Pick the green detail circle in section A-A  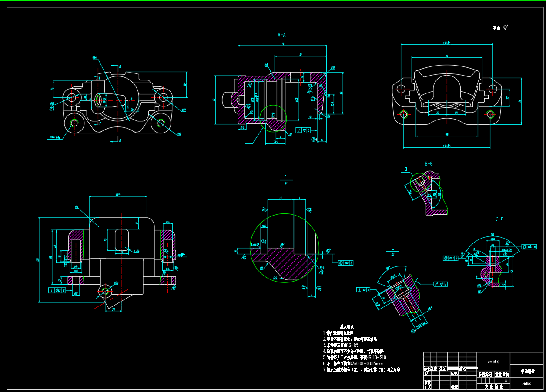click(273, 118)
